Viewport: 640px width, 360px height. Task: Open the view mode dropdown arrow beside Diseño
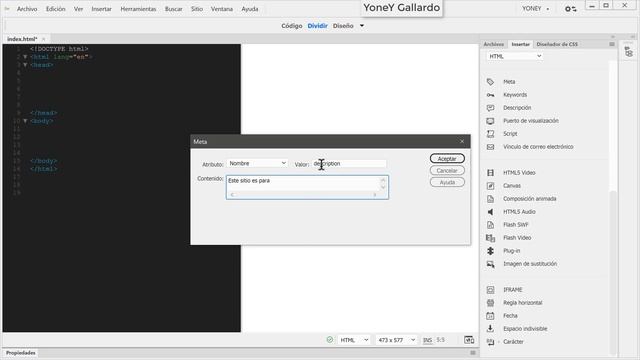click(x=362, y=26)
